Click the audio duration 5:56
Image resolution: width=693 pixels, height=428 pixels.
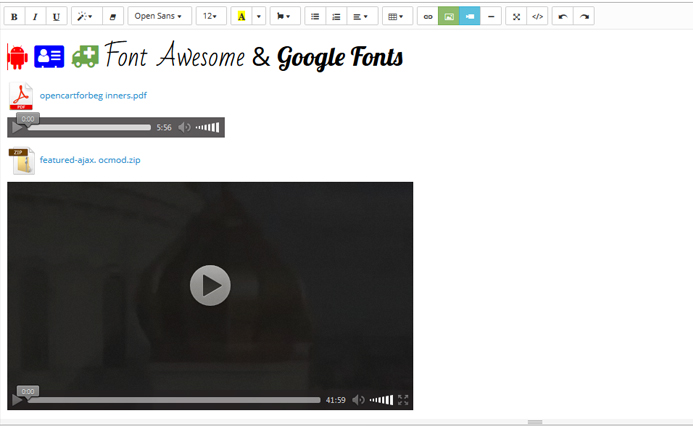(164, 128)
